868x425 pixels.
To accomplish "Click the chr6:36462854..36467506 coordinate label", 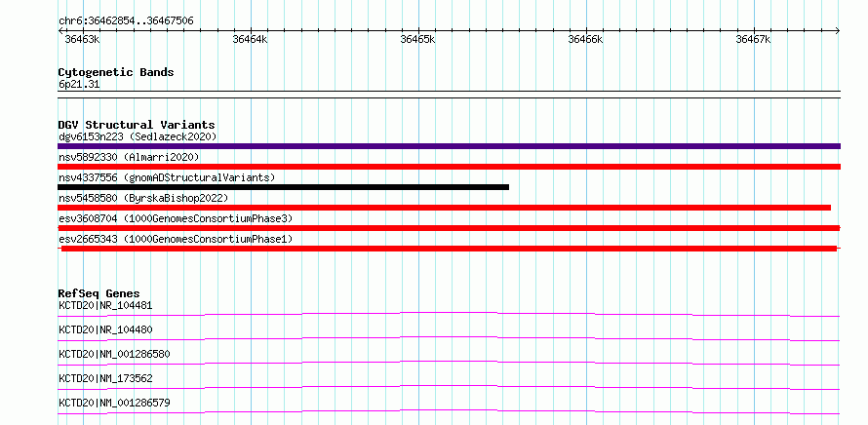I will click(x=126, y=21).
